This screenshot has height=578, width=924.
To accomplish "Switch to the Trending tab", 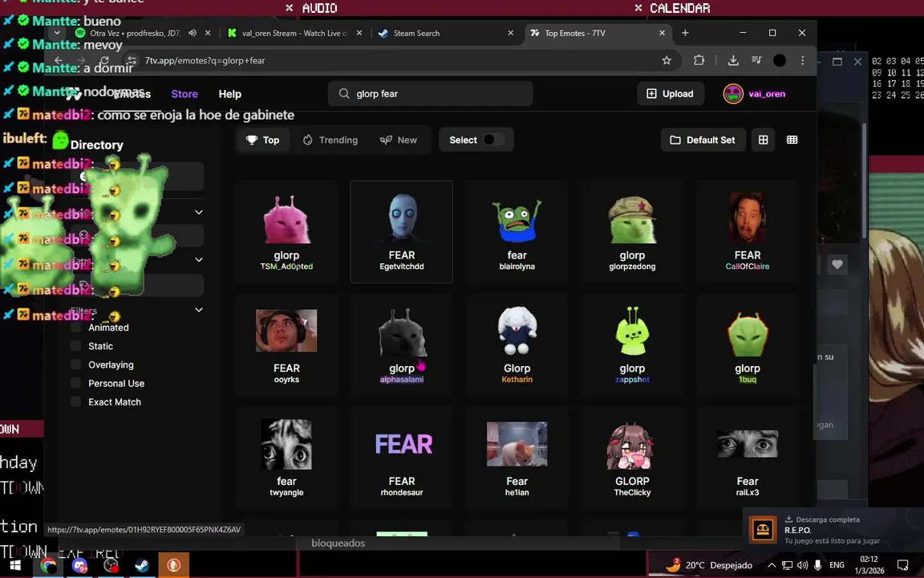I will point(330,140).
